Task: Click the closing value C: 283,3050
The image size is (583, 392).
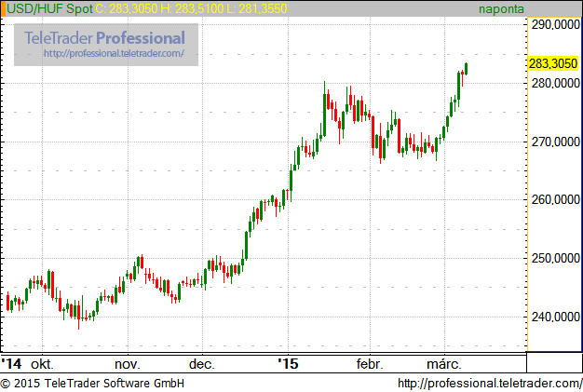Action: 127,8
